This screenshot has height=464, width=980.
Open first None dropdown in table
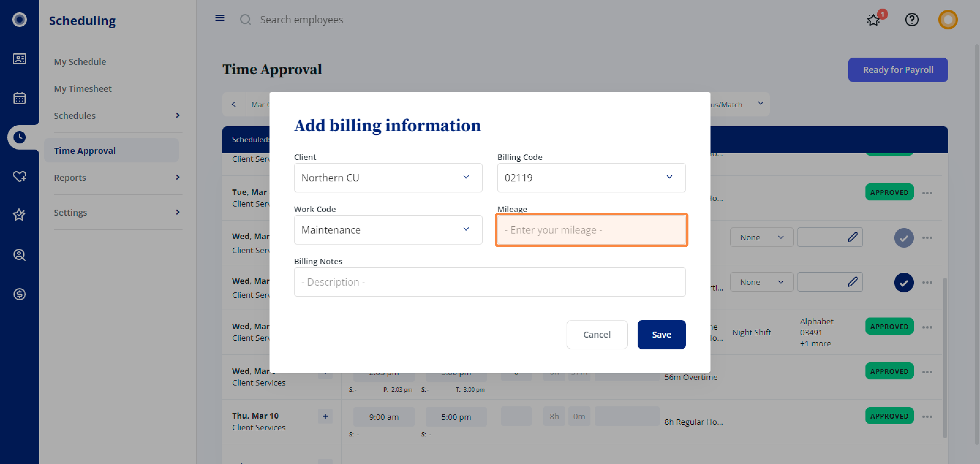coord(762,237)
